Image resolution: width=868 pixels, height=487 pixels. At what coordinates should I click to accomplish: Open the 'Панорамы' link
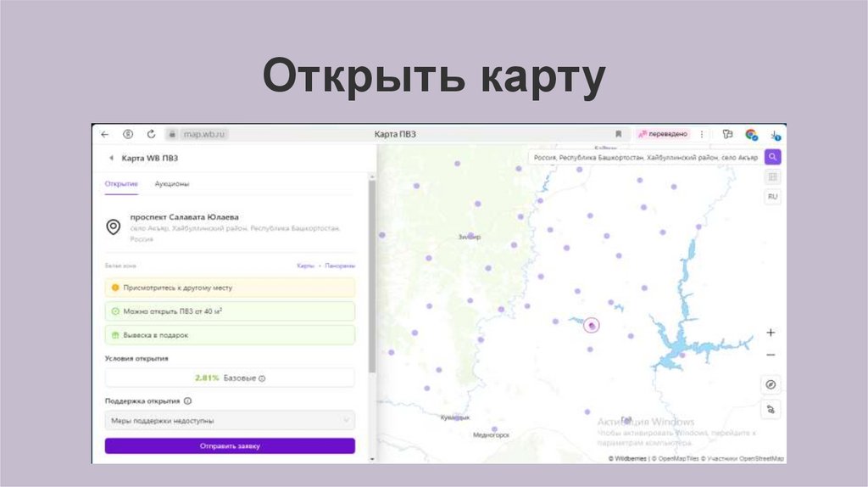point(340,266)
